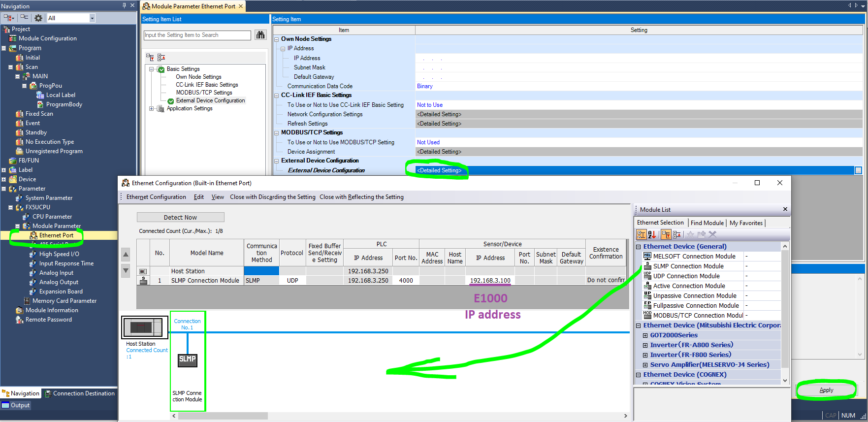
Task: Click the UDP Connection Module icon
Action: pos(647,276)
